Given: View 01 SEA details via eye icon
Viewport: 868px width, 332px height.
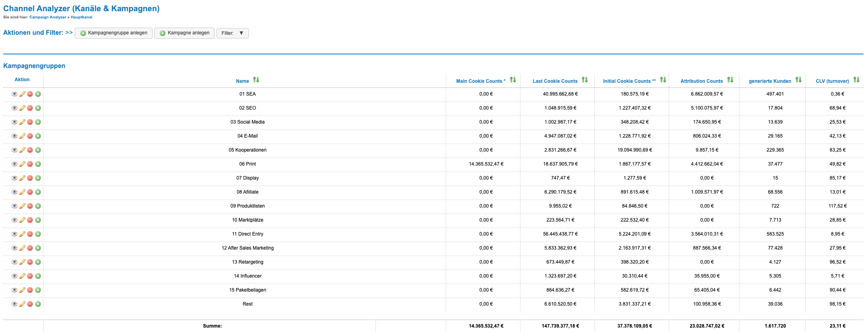Looking at the screenshot, I should tap(14, 94).
